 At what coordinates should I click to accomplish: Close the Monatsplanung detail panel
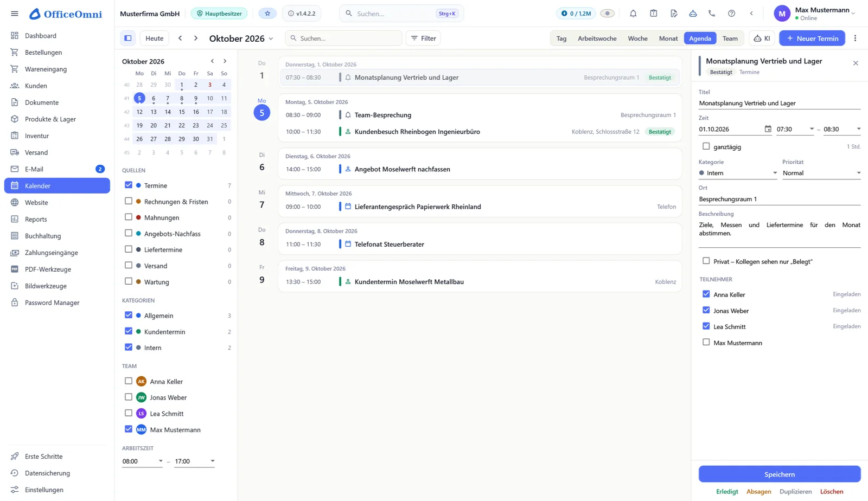[x=856, y=63]
